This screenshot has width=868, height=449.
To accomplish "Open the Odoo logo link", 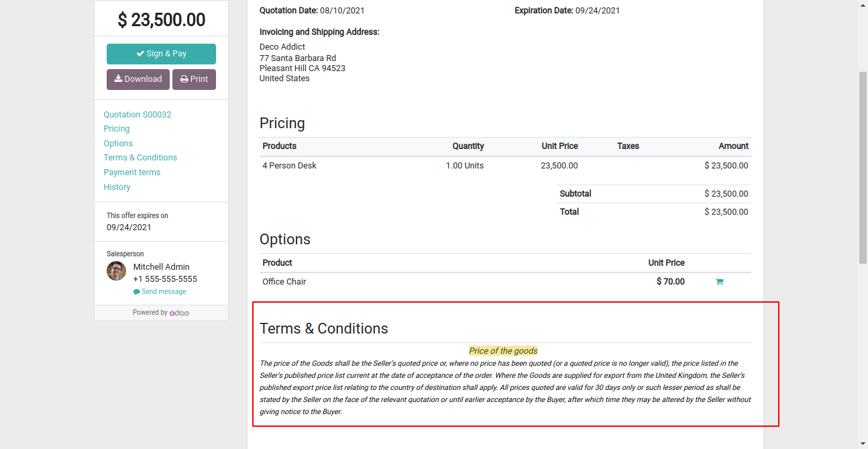I will click(x=179, y=313).
